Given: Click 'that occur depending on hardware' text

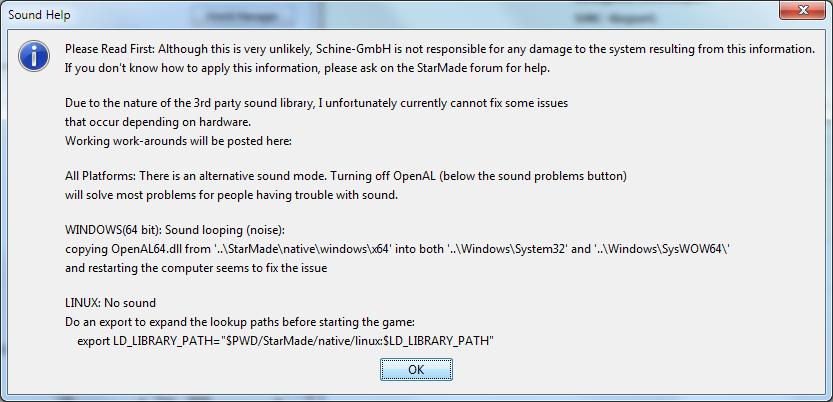Looking at the screenshot, I should (158, 122).
